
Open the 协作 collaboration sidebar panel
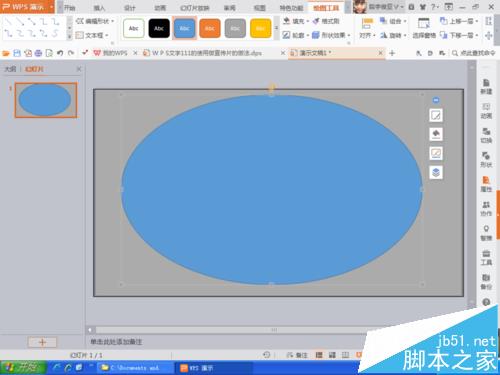[486, 208]
